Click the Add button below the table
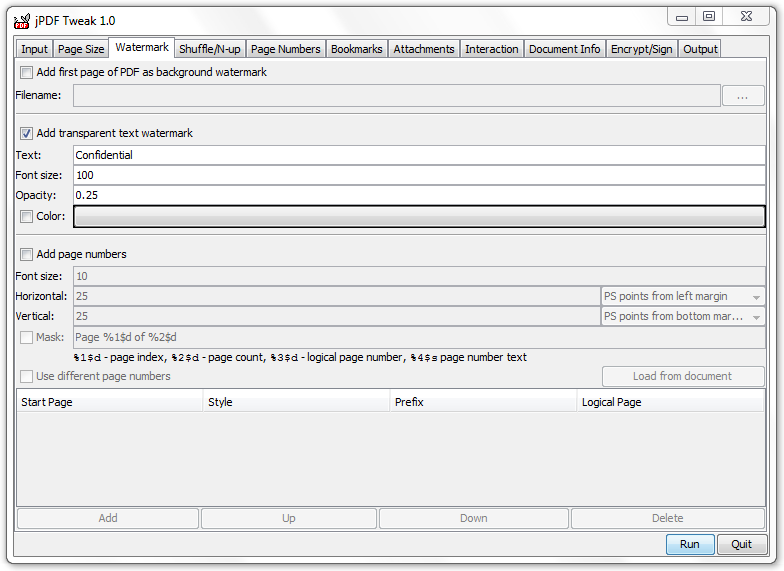 pos(108,518)
